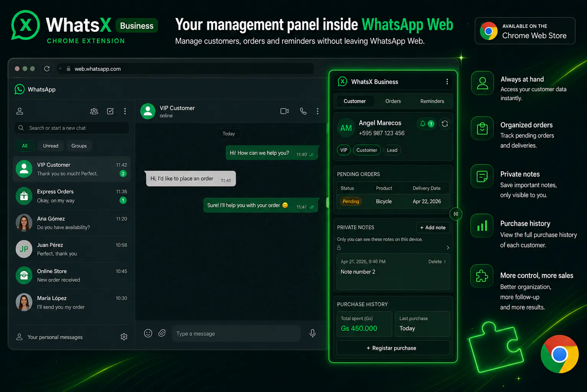This screenshot has height=392, width=587.
Task: Click the lock icon under private notes
Action: point(339,248)
